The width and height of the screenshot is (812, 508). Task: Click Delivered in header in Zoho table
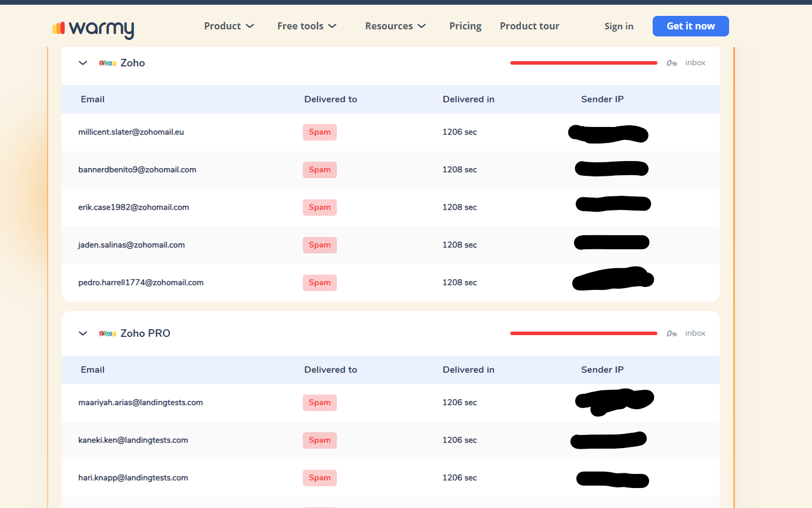(469, 99)
